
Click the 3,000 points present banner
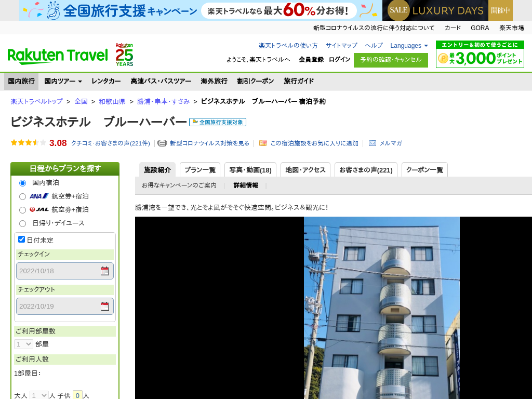coord(480,54)
